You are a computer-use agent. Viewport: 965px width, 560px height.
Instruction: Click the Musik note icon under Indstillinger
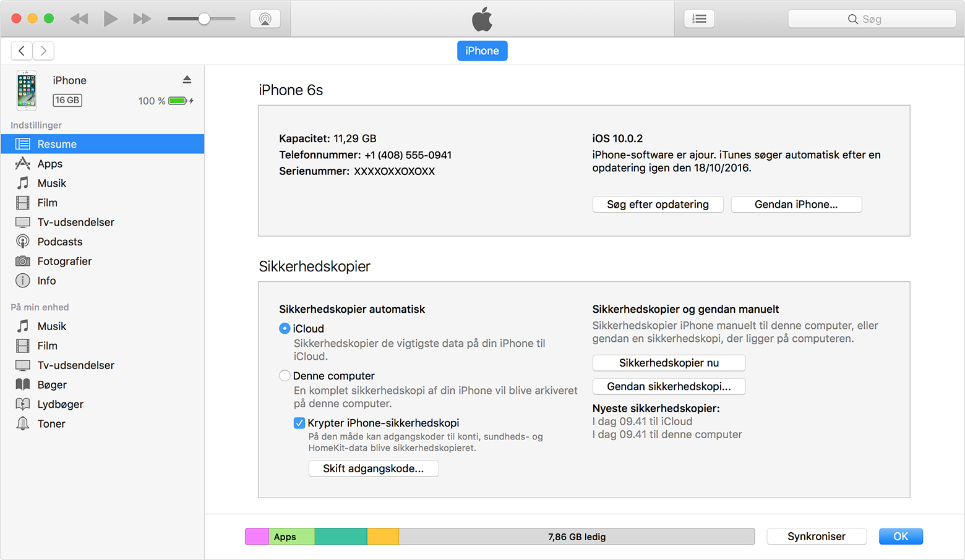[x=23, y=183]
